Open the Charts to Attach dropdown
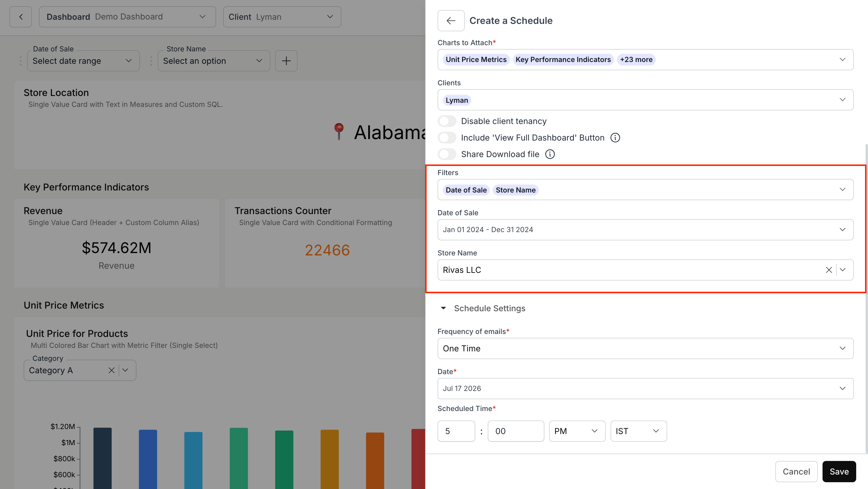 coord(645,60)
